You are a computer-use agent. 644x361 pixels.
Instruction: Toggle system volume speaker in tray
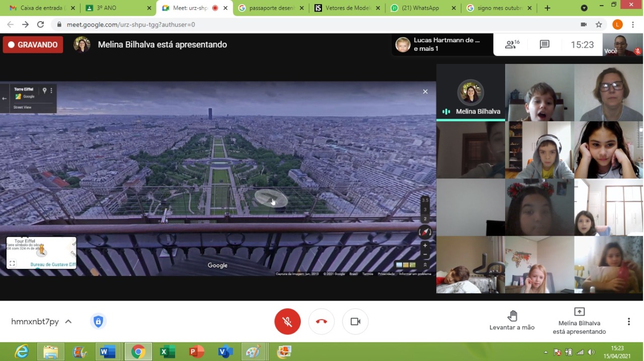(x=591, y=352)
